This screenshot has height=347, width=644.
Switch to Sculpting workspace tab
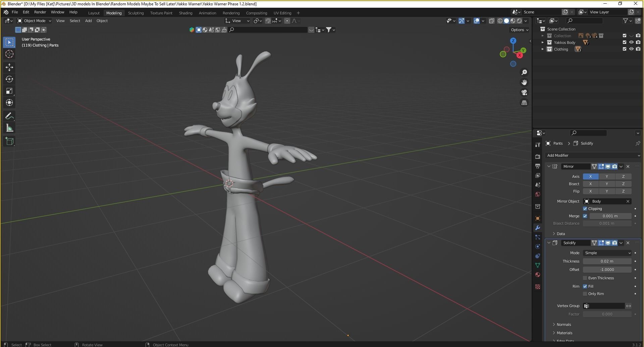pyautogui.click(x=136, y=13)
